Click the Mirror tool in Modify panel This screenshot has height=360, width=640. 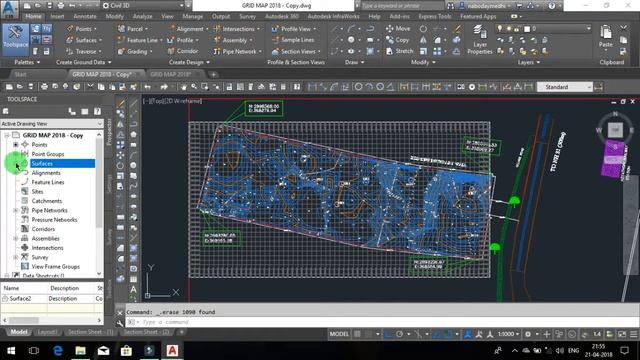point(423,40)
